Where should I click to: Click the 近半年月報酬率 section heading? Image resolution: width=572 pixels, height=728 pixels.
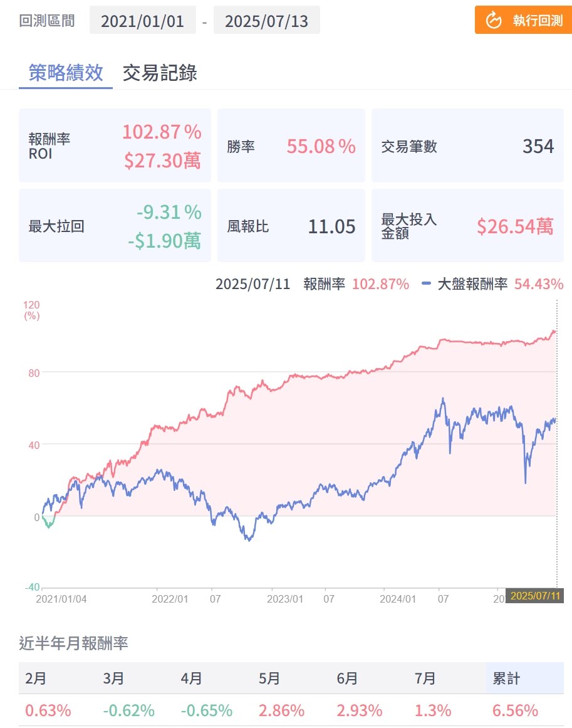click(x=73, y=643)
